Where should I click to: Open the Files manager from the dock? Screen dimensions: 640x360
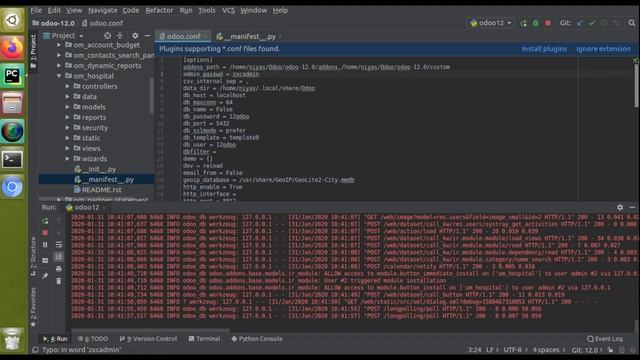[12, 103]
